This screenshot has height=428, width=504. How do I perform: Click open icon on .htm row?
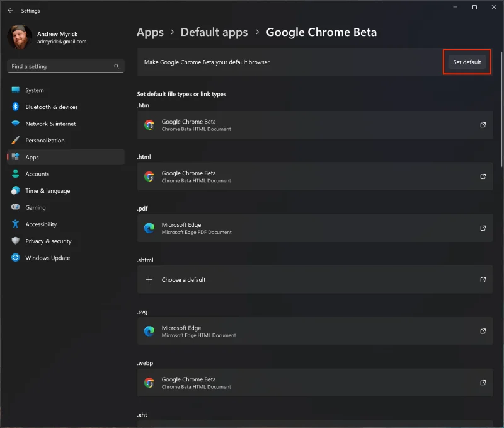[x=483, y=125]
